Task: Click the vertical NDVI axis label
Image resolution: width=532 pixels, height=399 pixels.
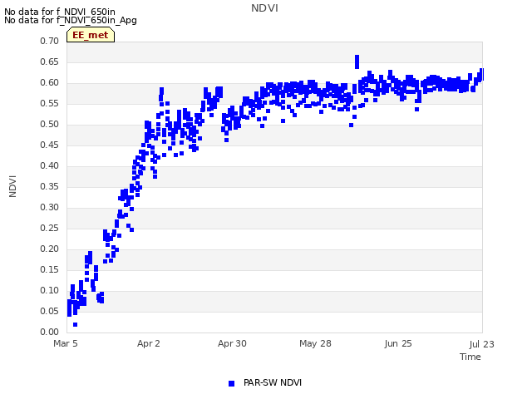Action: tap(12, 186)
